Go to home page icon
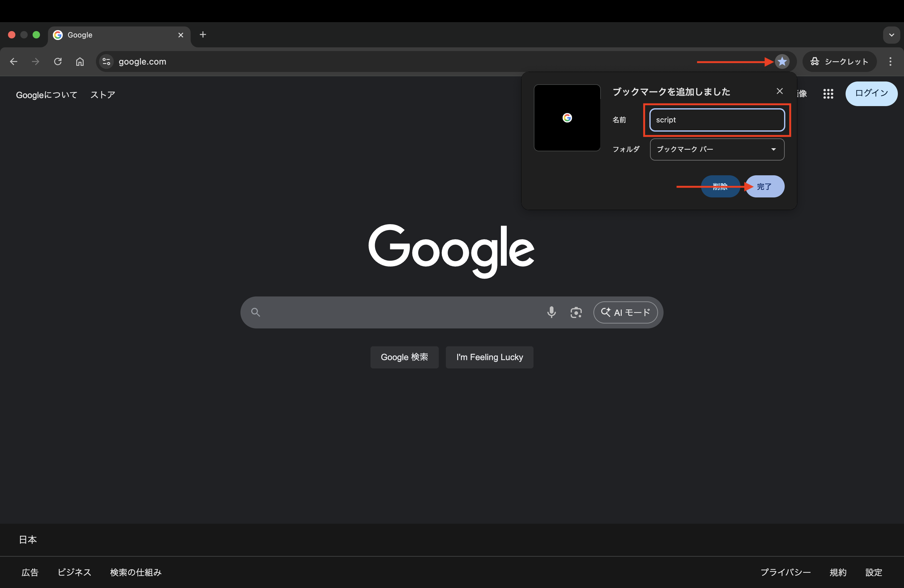Screen dimensions: 904x588 (80, 62)
